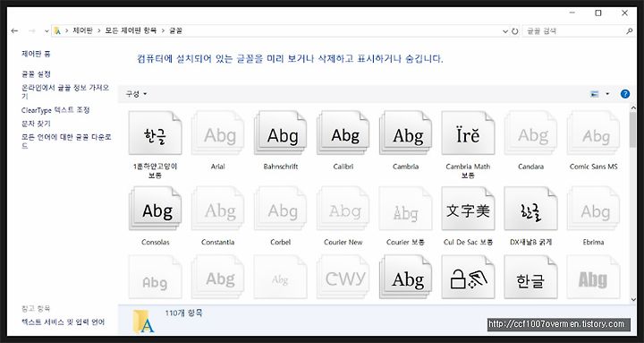The height and width of the screenshot is (343, 644).
Task: Click 글꼴 breadcrumb segment
Action: point(175,30)
